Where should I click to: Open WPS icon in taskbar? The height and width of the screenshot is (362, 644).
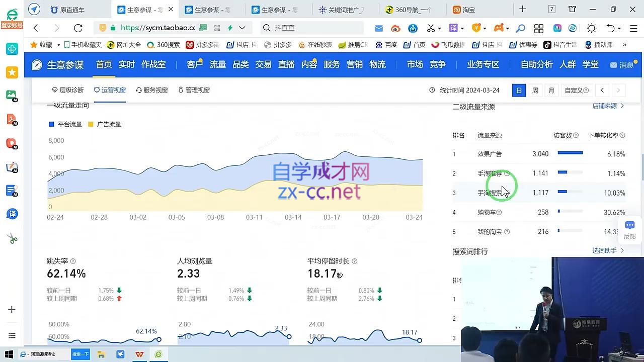(139, 354)
